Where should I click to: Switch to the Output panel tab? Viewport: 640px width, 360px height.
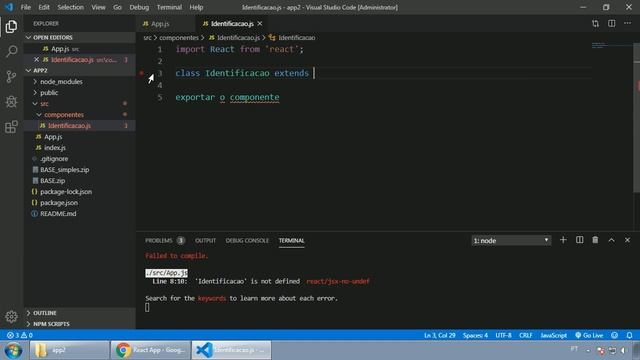coord(205,240)
